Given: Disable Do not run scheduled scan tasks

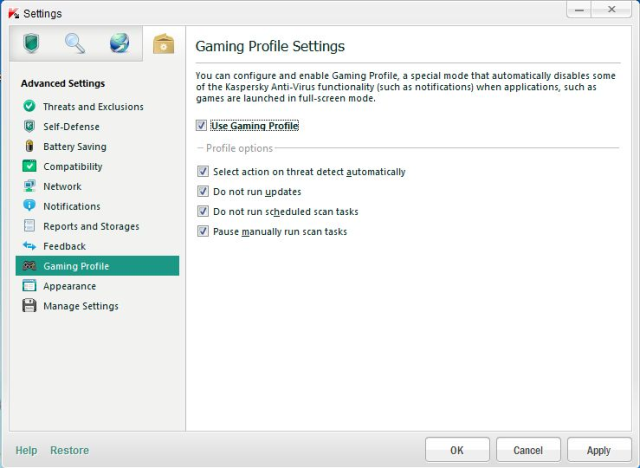Looking at the screenshot, I should point(203,212).
